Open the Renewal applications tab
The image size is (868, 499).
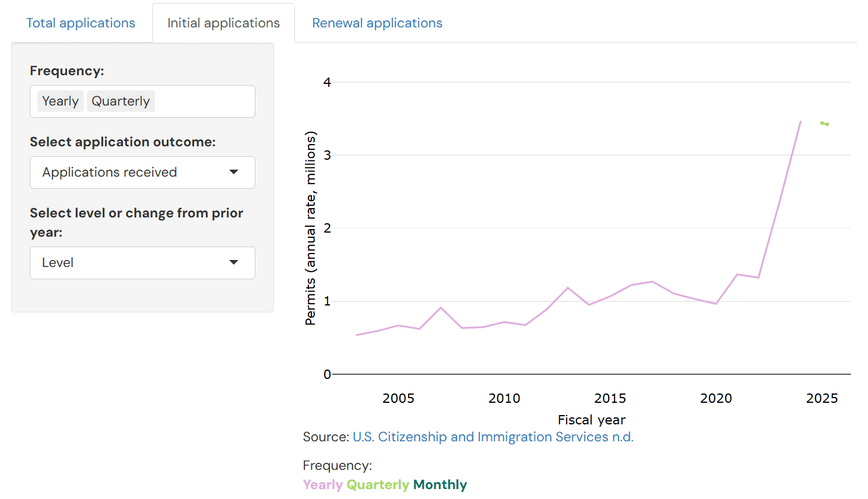(377, 23)
